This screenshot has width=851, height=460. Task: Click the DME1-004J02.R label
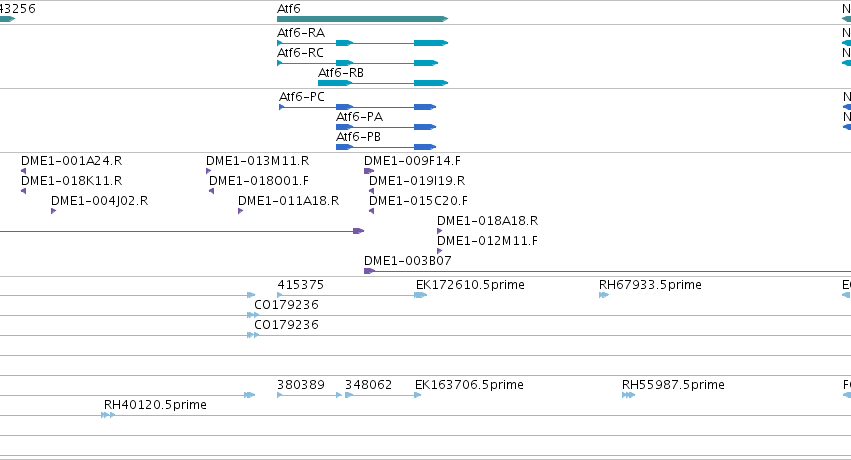click(99, 201)
